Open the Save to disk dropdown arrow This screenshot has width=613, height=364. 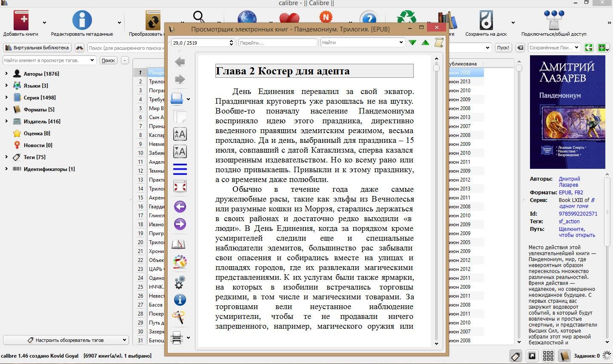click(513, 23)
